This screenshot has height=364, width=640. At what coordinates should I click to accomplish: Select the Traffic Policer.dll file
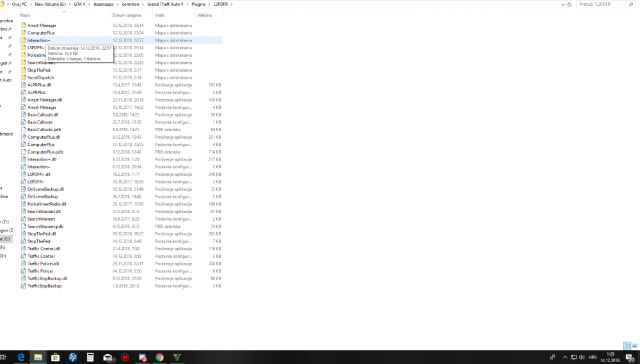[44, 264]
